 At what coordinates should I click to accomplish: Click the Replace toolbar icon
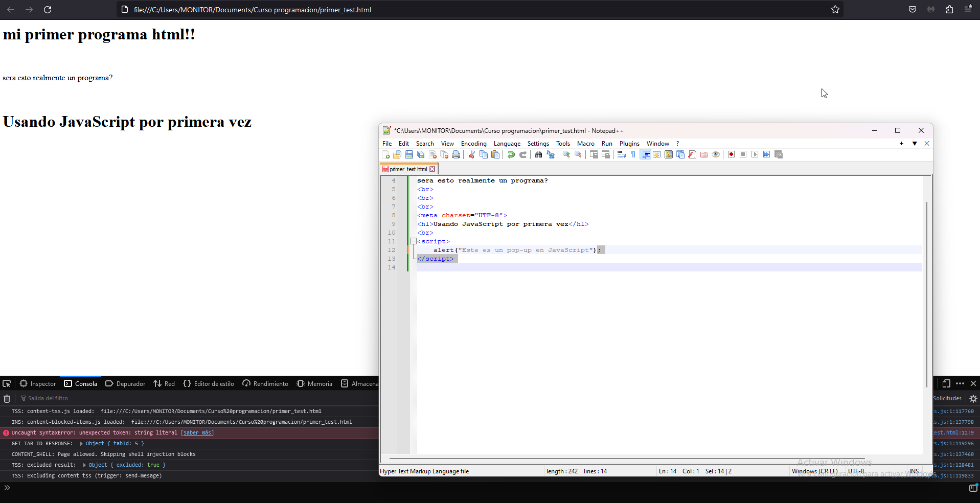pos(550,154)
